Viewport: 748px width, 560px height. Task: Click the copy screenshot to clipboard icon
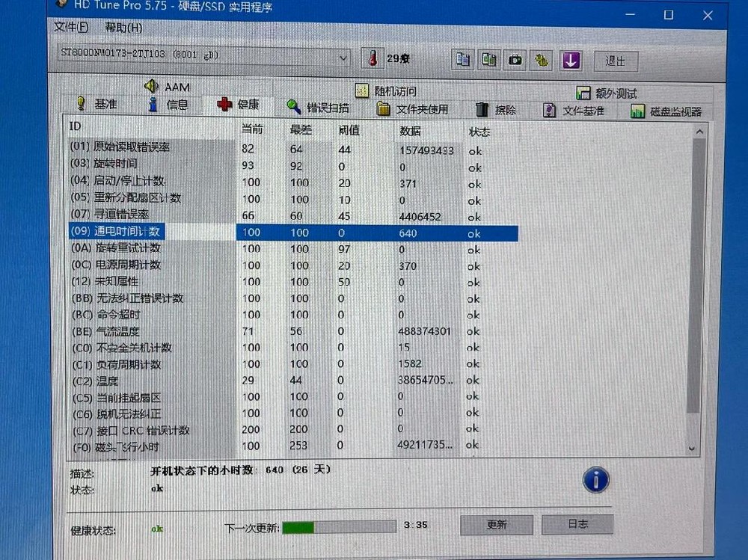pyautogui.click(x=489, y=60)
